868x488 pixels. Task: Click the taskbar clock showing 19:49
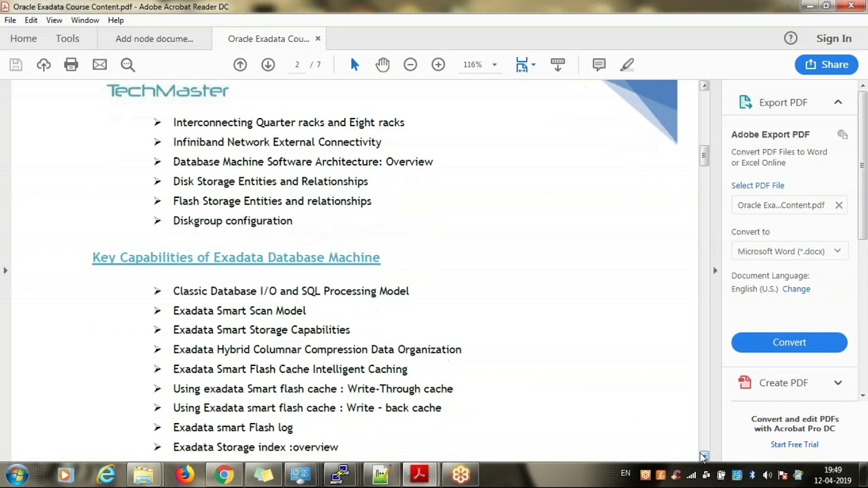pos(833,470)
